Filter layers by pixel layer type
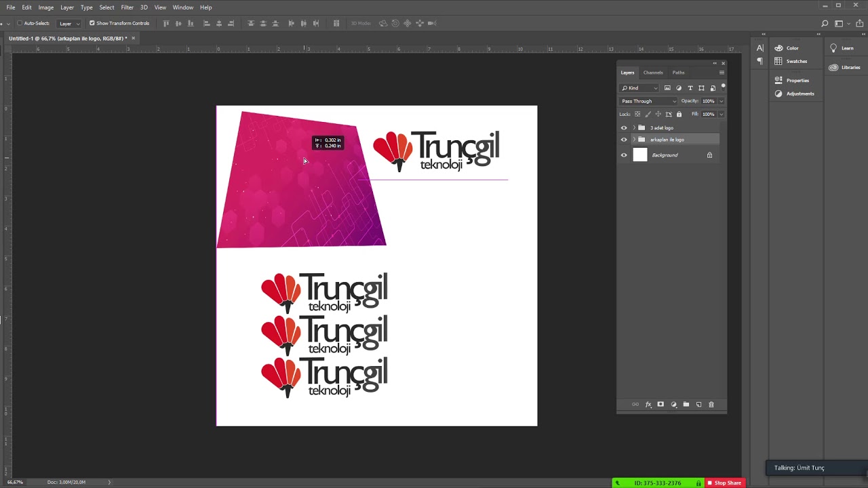Viewport: 868px width, 488px height. tap(667, 88)
